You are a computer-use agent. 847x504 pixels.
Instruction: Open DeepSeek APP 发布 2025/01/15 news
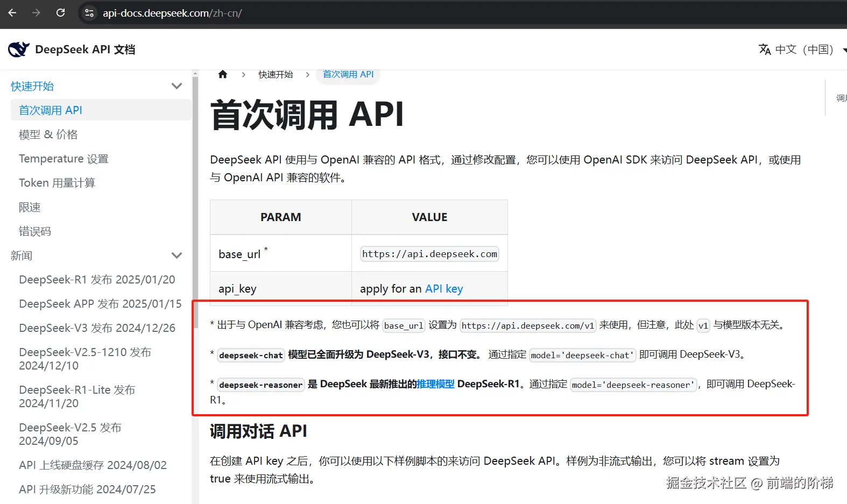[100, 304]
